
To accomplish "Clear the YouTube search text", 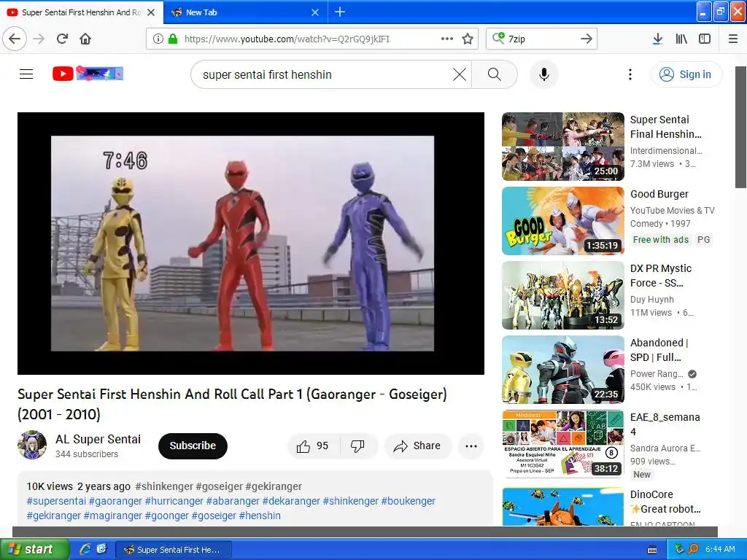I will click(460, 74).
